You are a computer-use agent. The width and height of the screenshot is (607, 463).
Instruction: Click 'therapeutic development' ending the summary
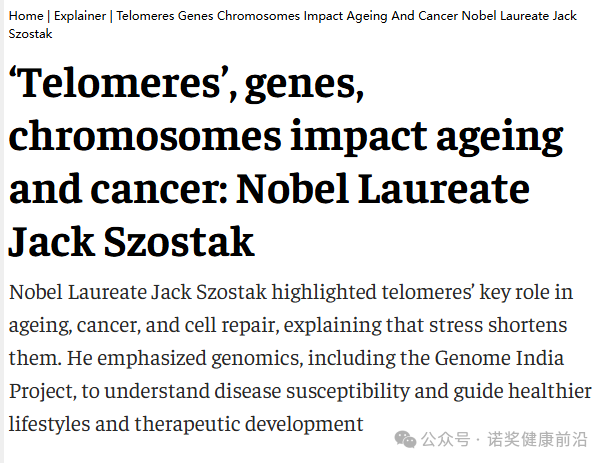(249, 424)
